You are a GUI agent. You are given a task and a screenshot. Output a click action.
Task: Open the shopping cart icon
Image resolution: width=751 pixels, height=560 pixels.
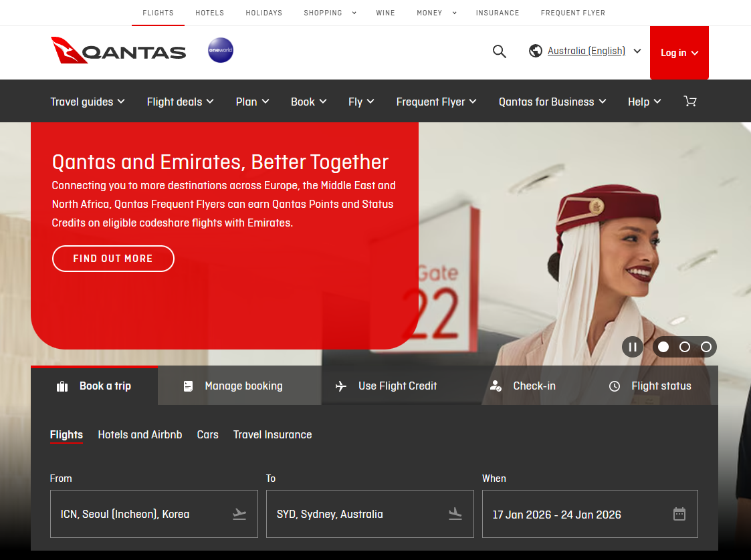[689, 101]
